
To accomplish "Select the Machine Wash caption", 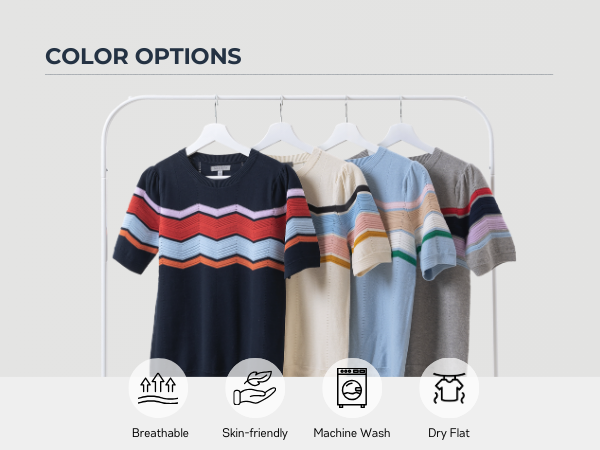I will [x=352, y=433].
